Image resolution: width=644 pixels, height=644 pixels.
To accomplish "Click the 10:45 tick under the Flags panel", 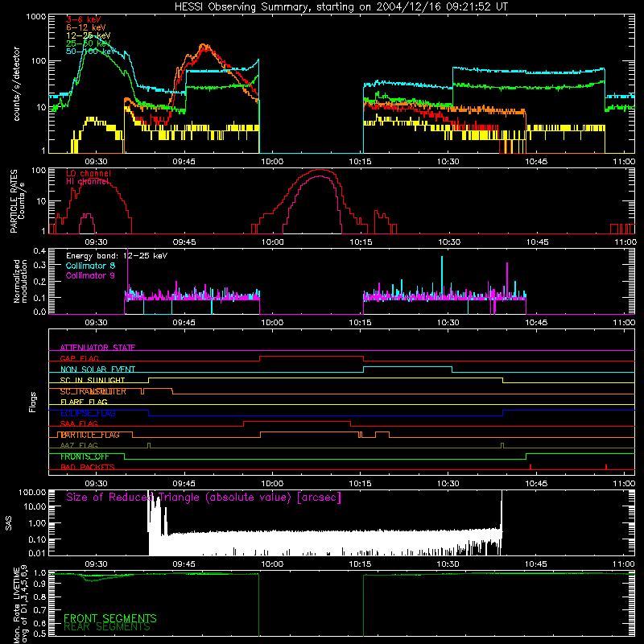I will coord(536,484).
